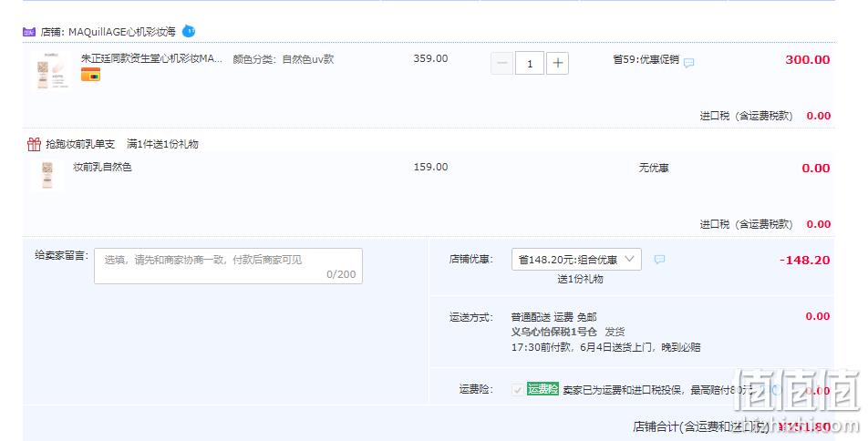Click the foundation product thumbnail

coord(52,71)
